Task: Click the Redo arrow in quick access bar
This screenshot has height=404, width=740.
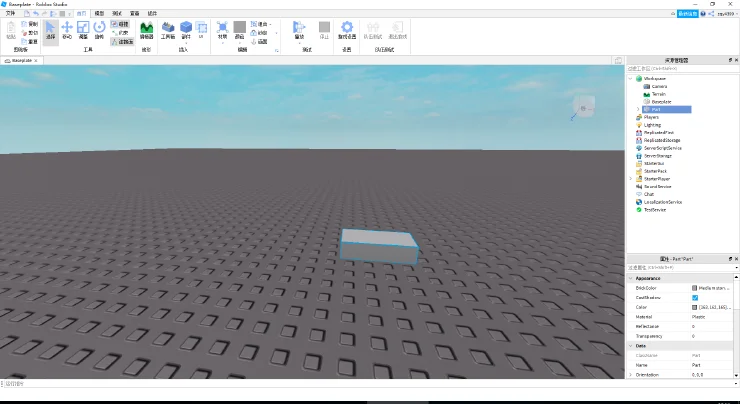Action: point(45,14)
